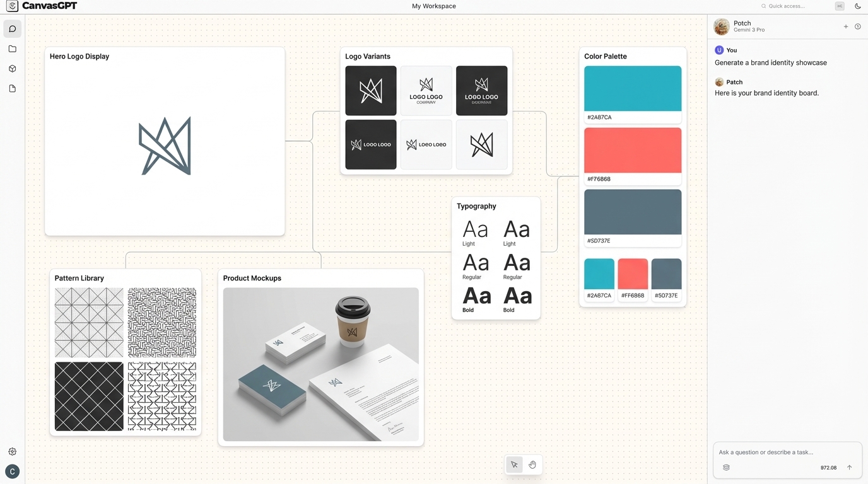Image resolution: width=868 pixels, height=484 pixels.
Task: Click the My Workspace title
Action: [x=433, y=6]
